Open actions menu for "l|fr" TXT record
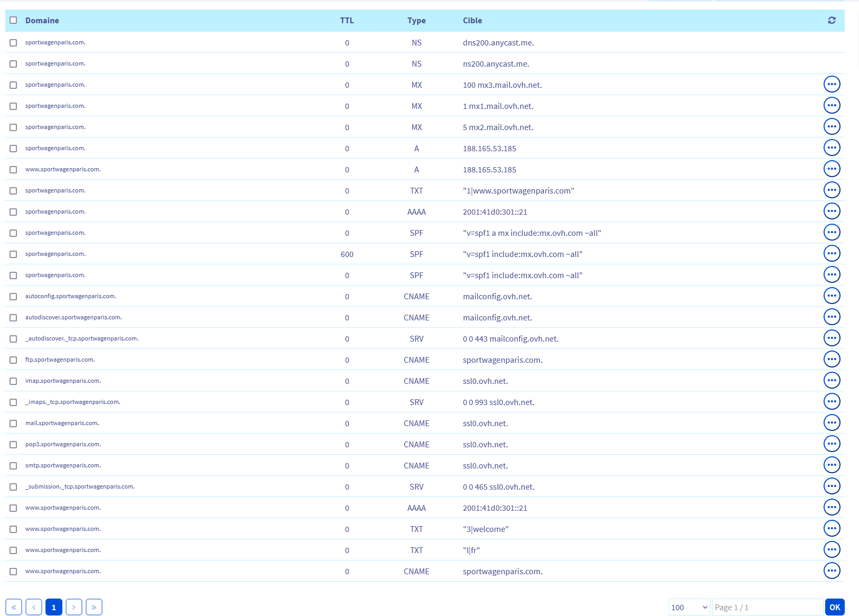The height and width of the screenshot is (616, 859). [x=832, y=550]
